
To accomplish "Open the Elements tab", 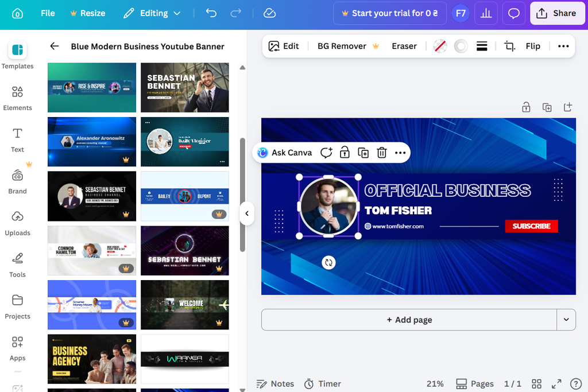I will tap(17, 98).
